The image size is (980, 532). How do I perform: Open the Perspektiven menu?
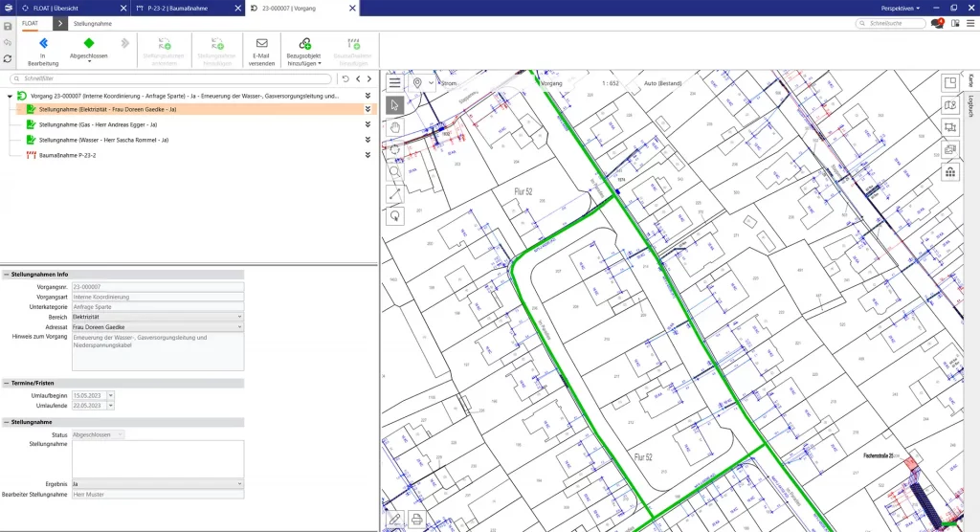click(900, 8)
